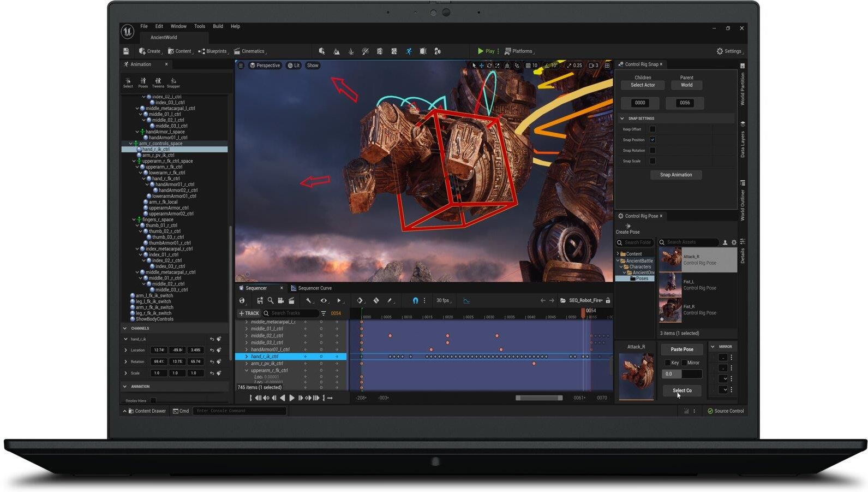Toggle the Sequencer eye view options
Viewport: 868px width, 492px height.
pyautogui.click(x=325, y=300)
